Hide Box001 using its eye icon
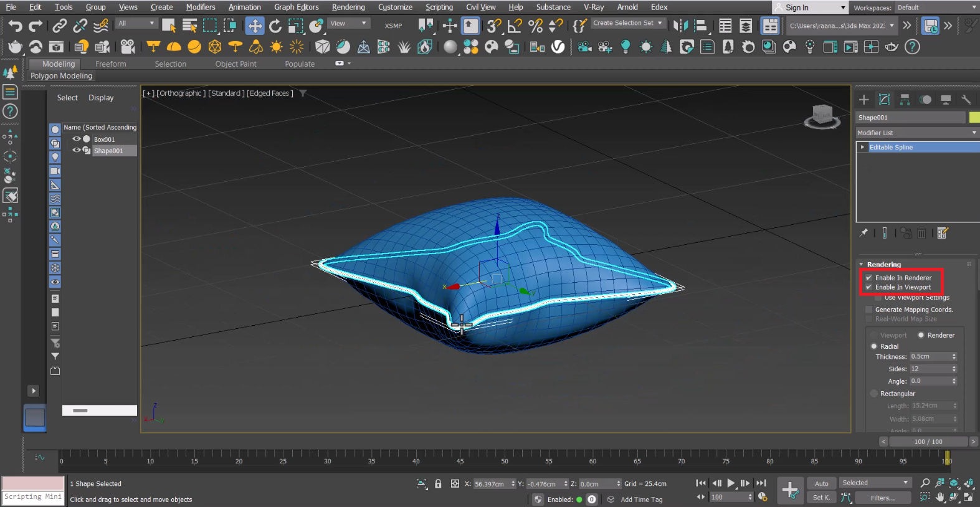 77,140
